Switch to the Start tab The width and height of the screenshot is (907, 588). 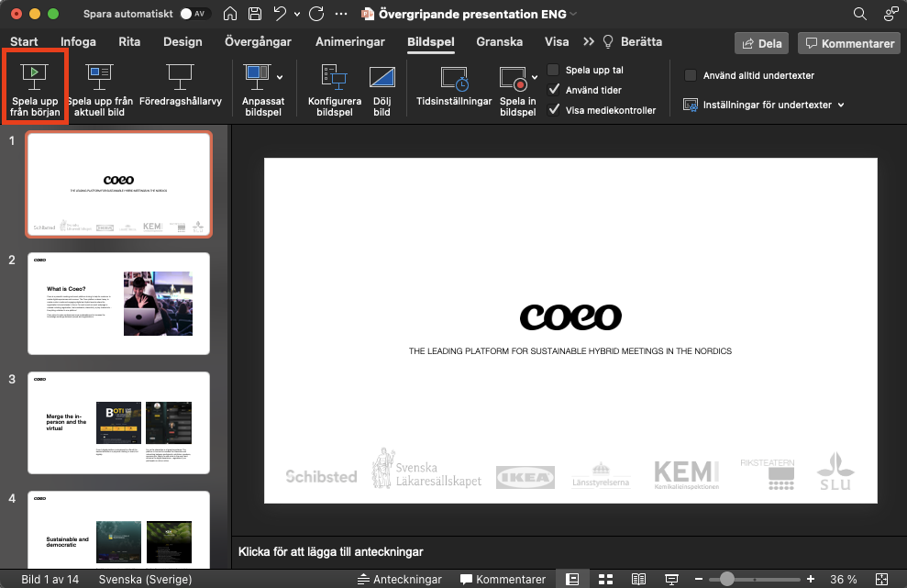tap(24, 41)
